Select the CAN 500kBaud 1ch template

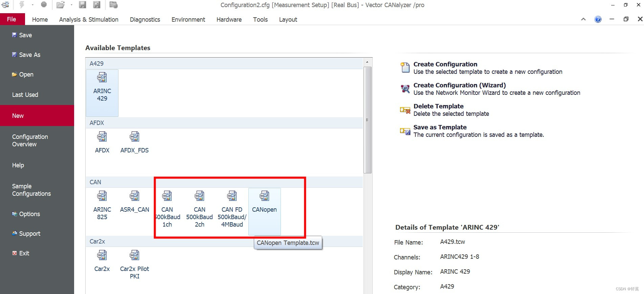pyautogui.click(x=167, y=209)
